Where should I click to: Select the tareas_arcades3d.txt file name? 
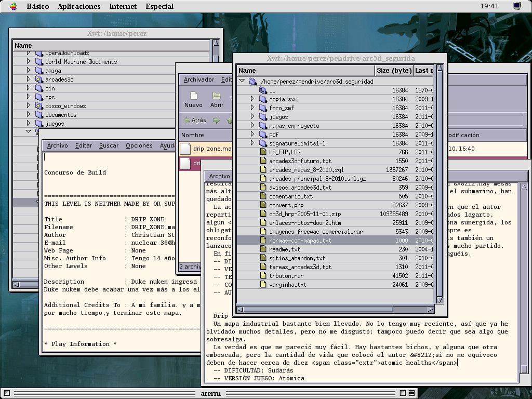point(300,267)
